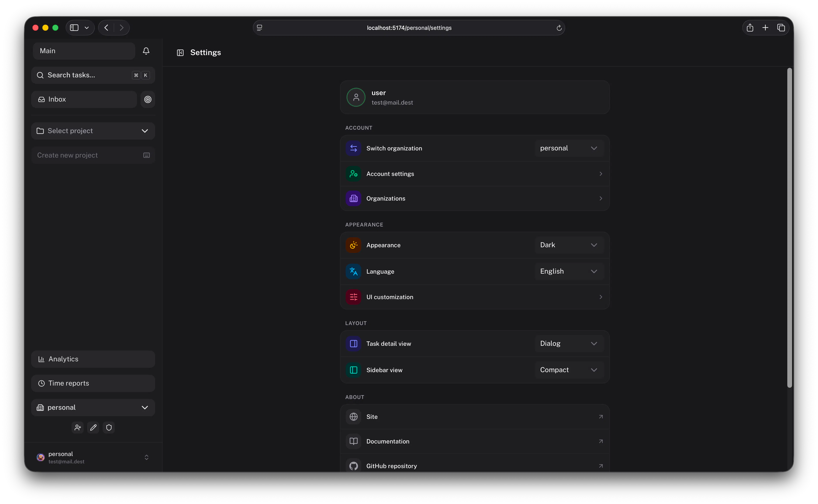Click the Switch organization arrows icon
The height and width of the screenshot is (504, 818).
tap(354, 148)
